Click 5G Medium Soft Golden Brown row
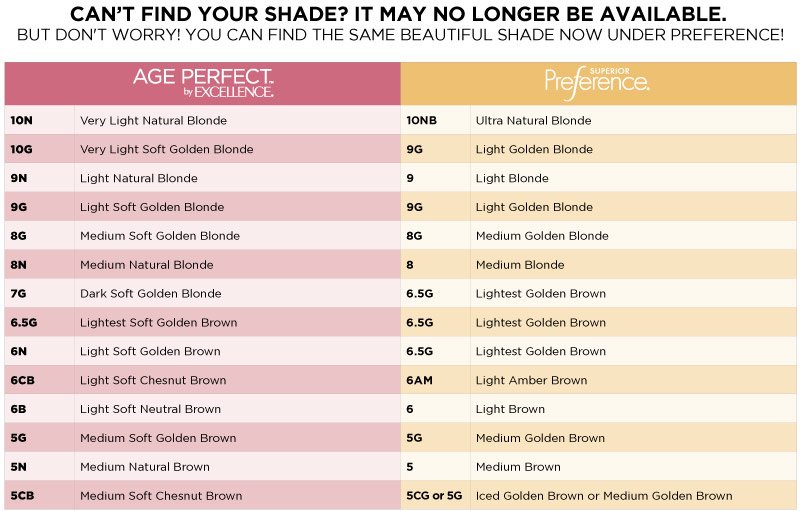800x511 pixels. (203, 438)
